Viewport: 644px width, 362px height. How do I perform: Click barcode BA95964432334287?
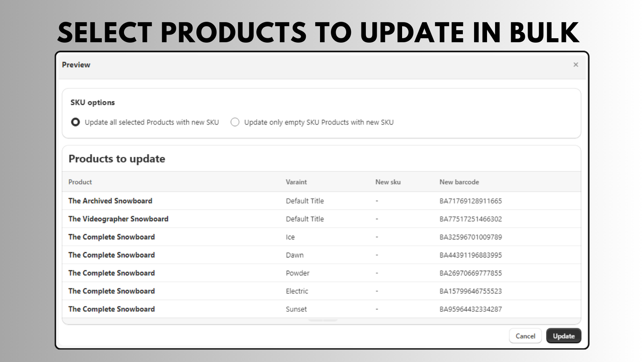pyautogui.click(x=471, y=309)
